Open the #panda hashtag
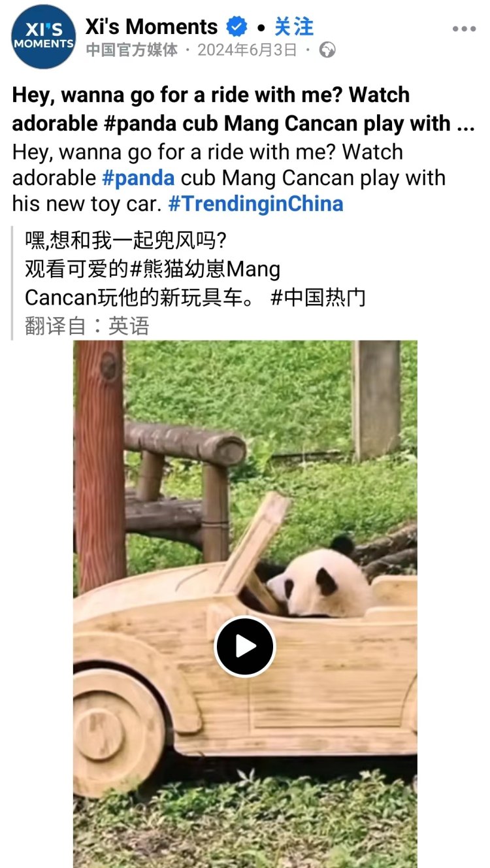 coord(139,178)
